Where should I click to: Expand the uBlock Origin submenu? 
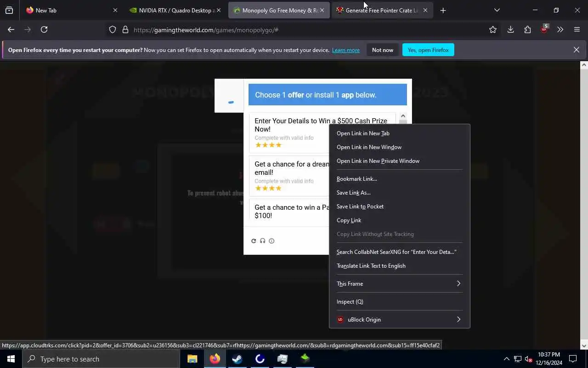point(399,320)
